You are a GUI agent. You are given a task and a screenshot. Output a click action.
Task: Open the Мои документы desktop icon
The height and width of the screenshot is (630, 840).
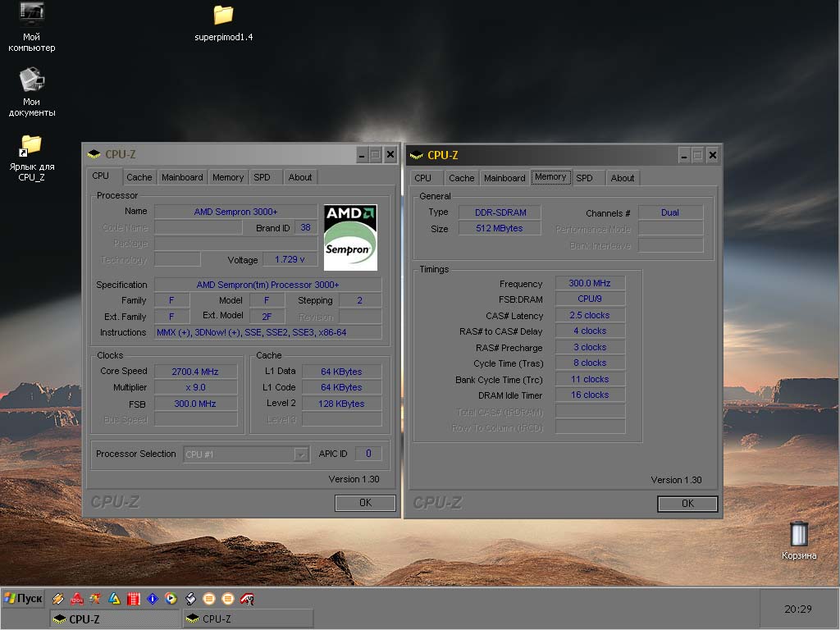[x=32, y=92]
